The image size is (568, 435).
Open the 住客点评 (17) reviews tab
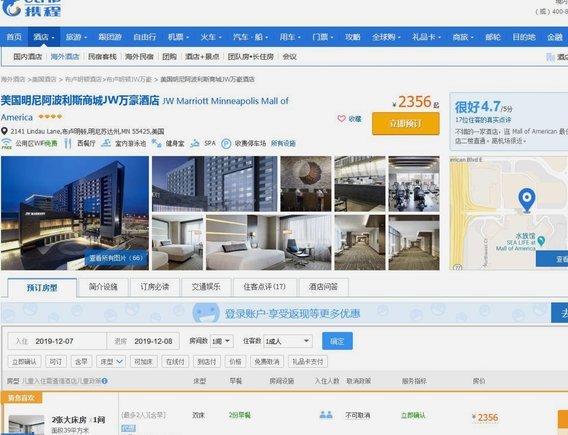click(265, 287)
